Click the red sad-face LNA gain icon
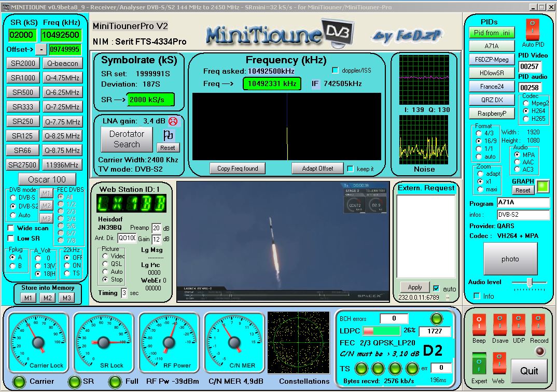The height and width of the screenshot is (392, 557). click(x=173, y=121)
